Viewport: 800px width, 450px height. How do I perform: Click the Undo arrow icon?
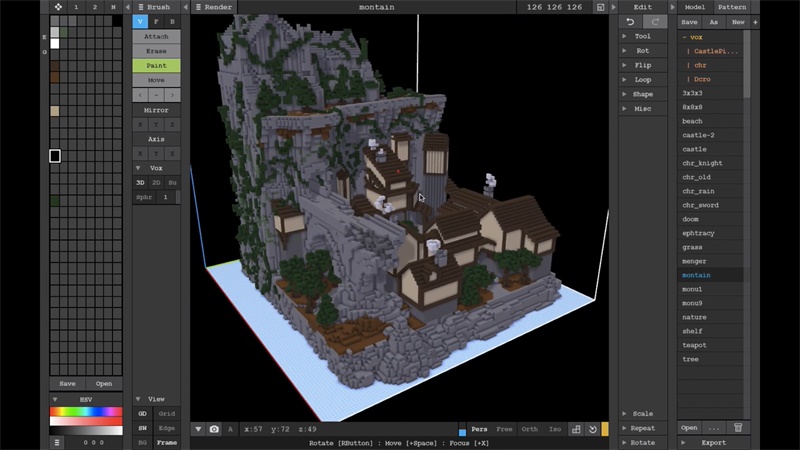pyautogui.click(x=630, y=22)
